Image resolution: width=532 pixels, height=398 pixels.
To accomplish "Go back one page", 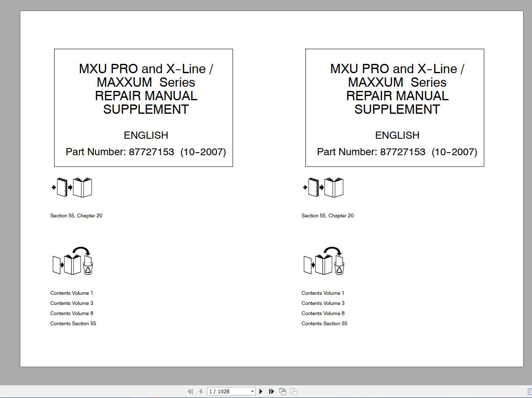I will click(200, 391).
